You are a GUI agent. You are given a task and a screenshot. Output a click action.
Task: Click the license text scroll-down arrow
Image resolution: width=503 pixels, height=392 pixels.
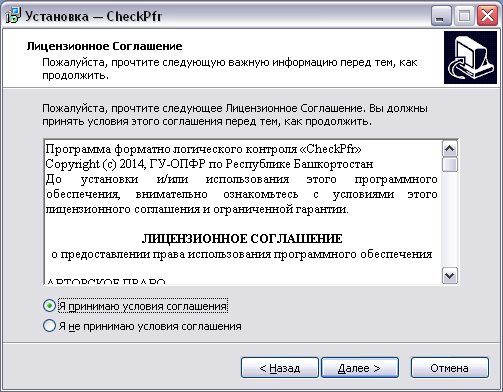(x=450, y=276)
